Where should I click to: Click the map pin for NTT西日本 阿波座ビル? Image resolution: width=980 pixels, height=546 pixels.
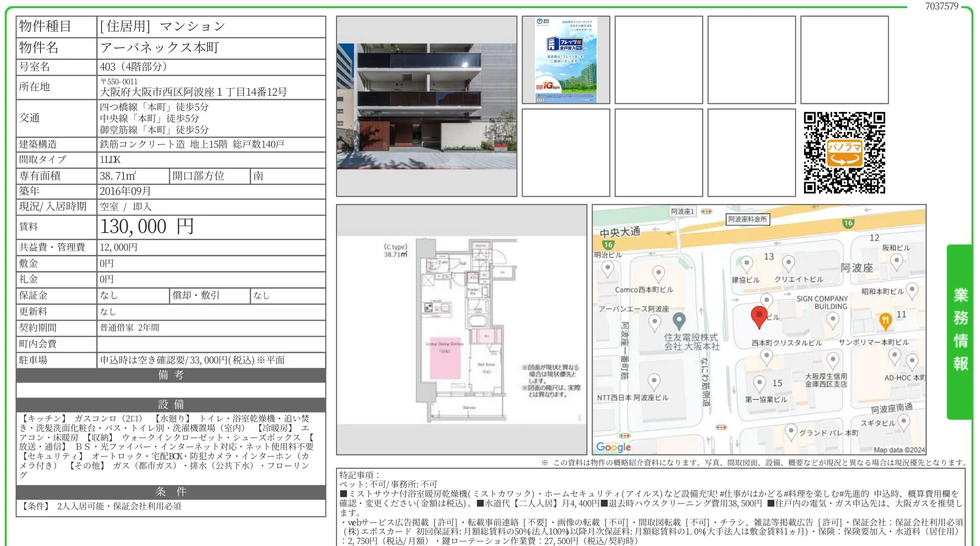654,382
